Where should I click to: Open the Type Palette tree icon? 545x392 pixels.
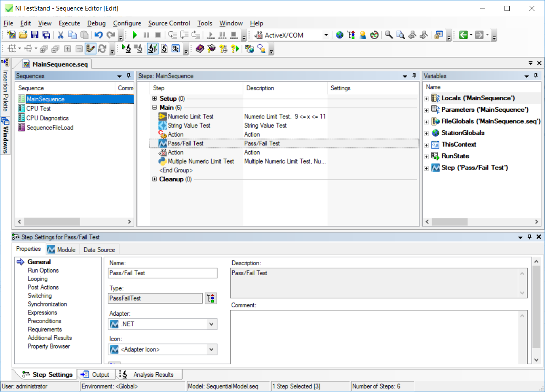(351, 35)
